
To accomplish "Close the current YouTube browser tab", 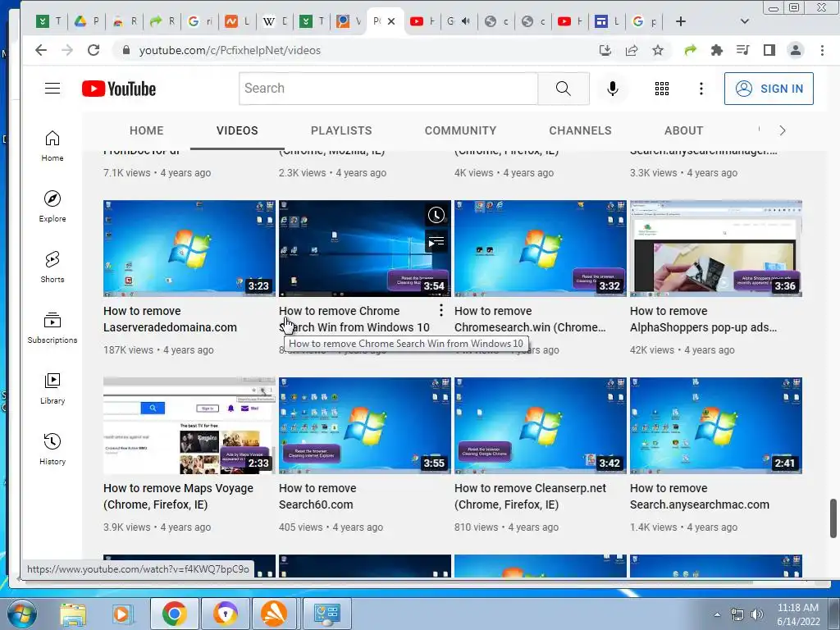I will [x=391, y=21].
